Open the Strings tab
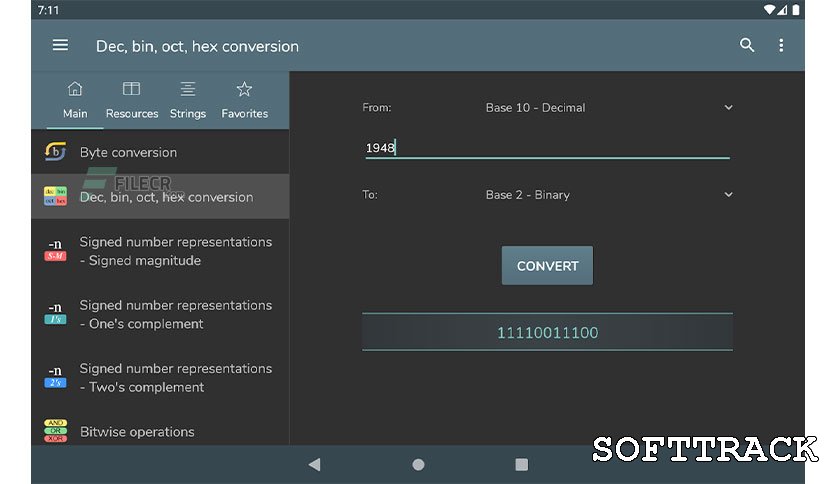The image size is (836, 484). coord(188,101)
